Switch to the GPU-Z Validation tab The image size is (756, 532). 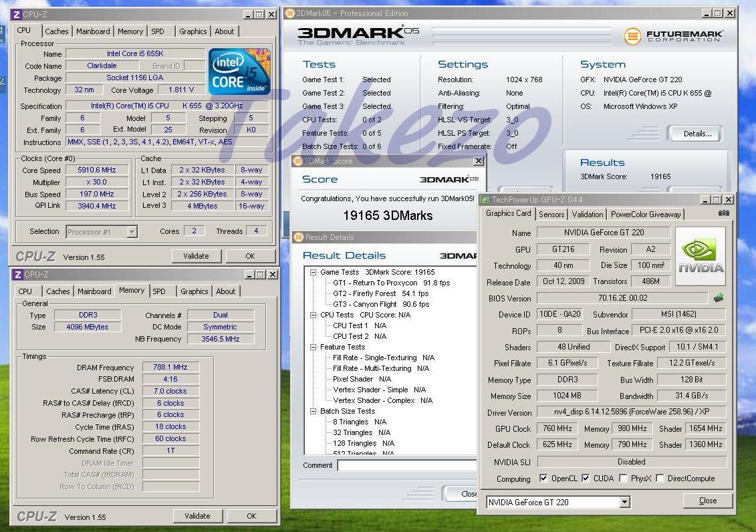[x=588, y=215]
